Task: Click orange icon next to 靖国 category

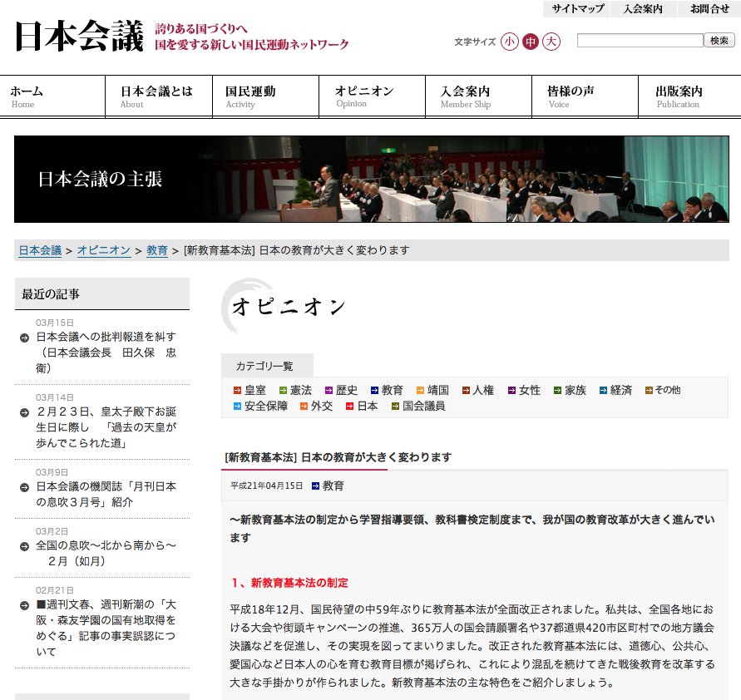Action: click(x=420, y=390)
